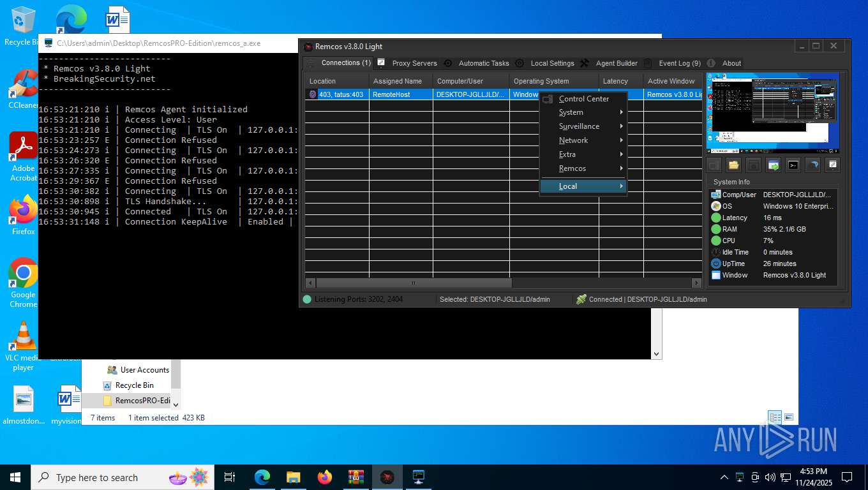Image resolution: width=868 pixels, height=490 pixels.
Task: Click the green Listening Ports status indicator
Action: [307, 299]
